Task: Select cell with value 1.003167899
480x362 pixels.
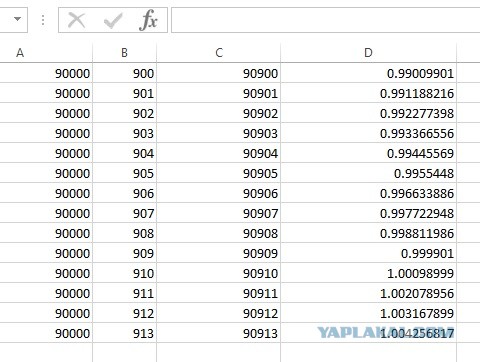Action: [x=369, y=313]
